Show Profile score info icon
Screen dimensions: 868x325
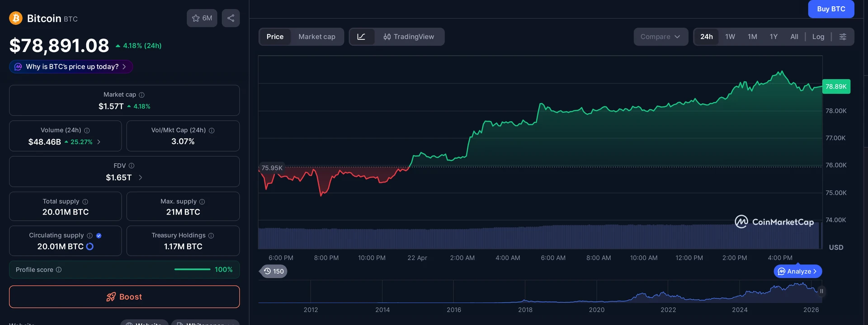click(x=59, y=270)
